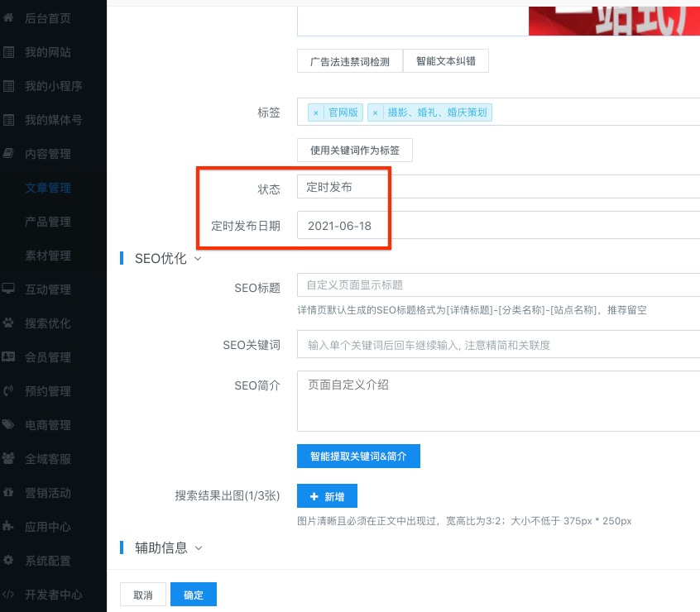Click the home icon beside 后台首页
Screen dimensions: 700x612
(9, 18)
